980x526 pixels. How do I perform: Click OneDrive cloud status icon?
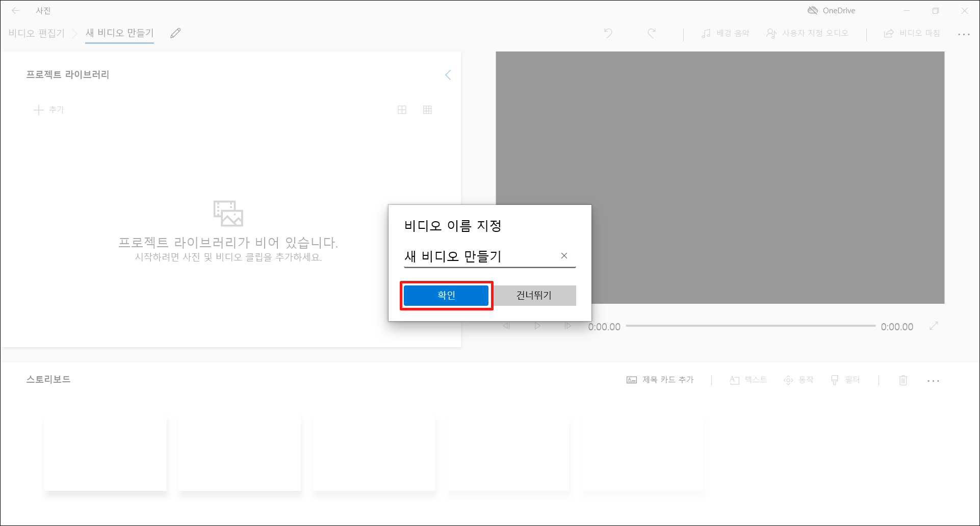coord(813,10)
